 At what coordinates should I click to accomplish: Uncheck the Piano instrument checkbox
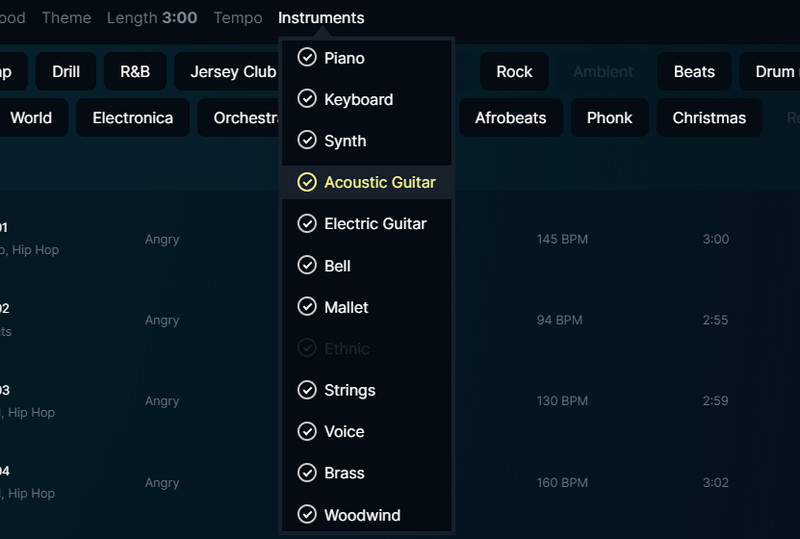[x=307, y=58]
